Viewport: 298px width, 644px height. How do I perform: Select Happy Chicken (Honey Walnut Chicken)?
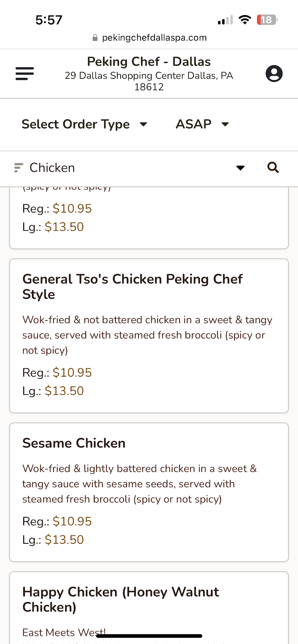click(121, 599)
